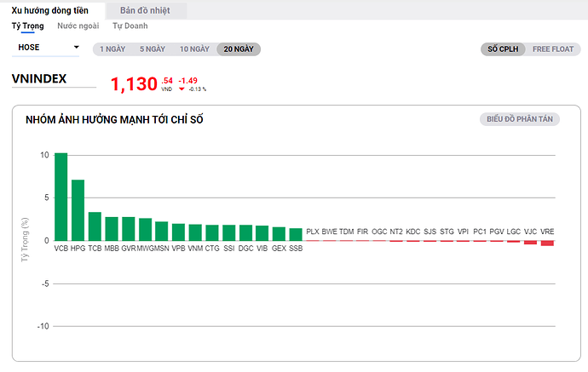Switch to Xu hướng dòng tiền tab

[50, 10]
